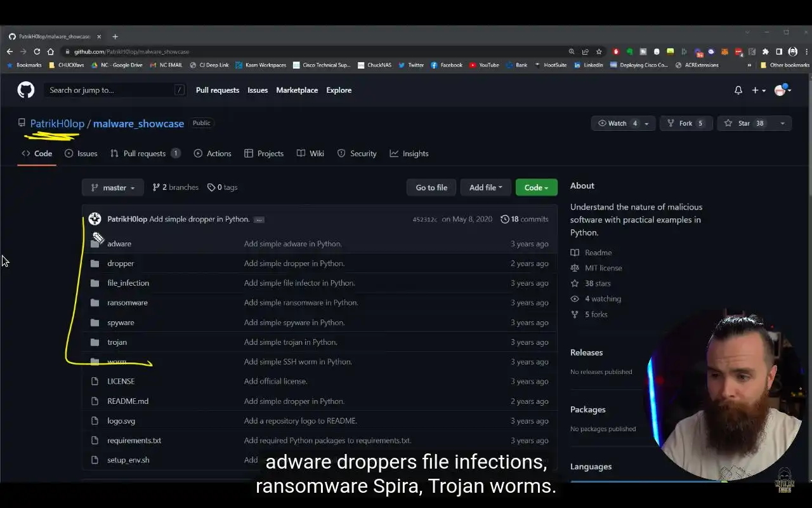
Task: Open Issues in top navigation
Action: (258, 90)
